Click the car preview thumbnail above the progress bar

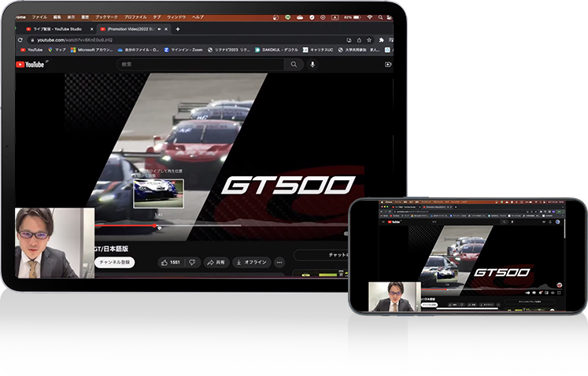[159, 194]
